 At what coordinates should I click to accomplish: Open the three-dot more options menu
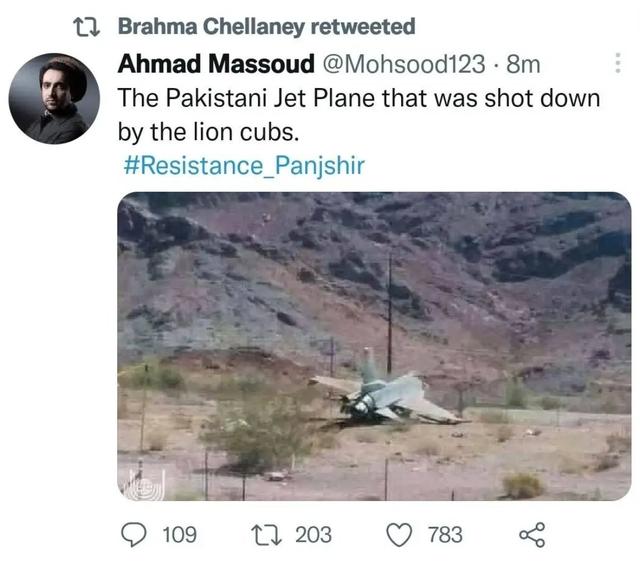618,63
